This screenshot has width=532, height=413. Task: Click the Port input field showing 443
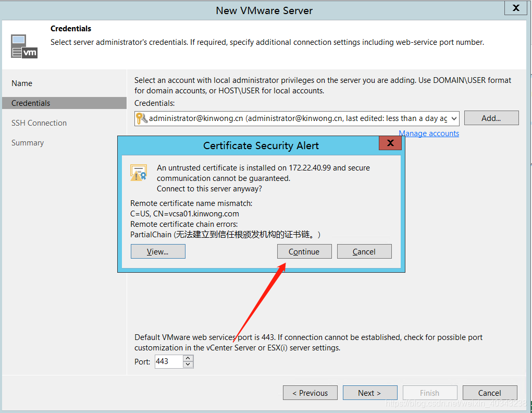(x=169, y=361)
